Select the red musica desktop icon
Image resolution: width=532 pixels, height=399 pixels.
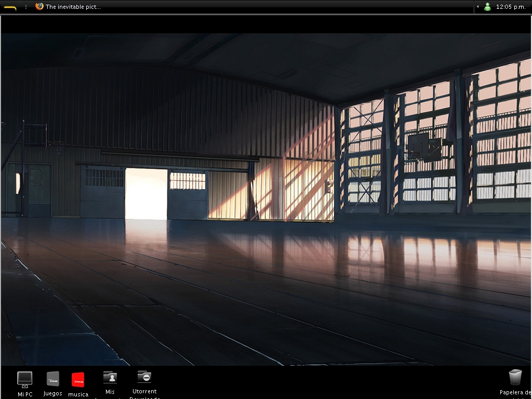78,380
